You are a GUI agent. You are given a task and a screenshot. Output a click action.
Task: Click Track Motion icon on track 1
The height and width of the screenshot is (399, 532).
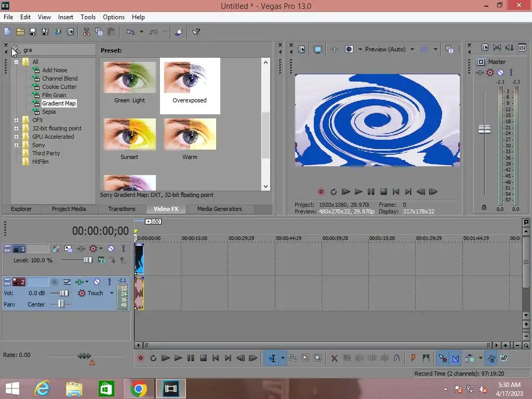68,249
